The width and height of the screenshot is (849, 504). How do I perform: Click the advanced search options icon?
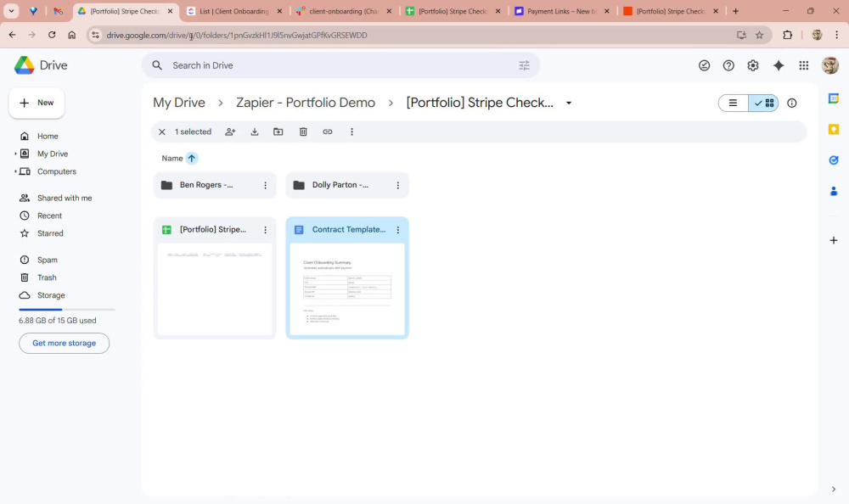[x=524, y=65]
